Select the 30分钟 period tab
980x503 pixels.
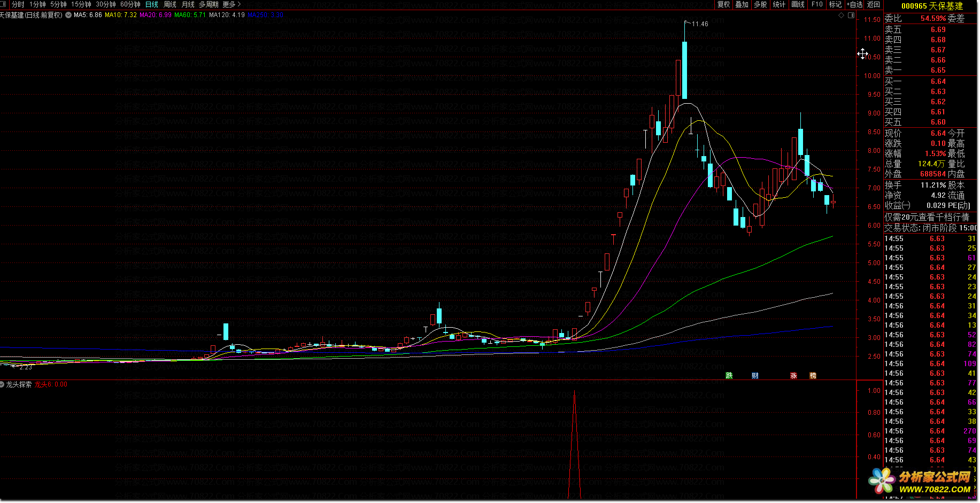coord(106,4)
